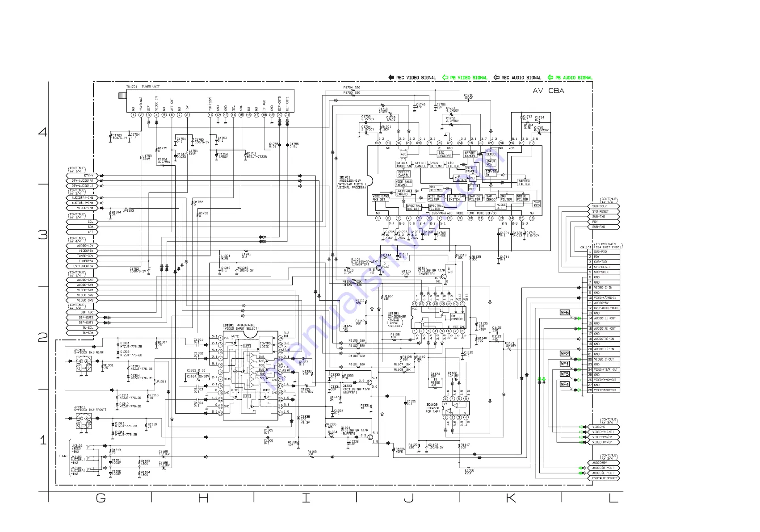Select the TUNER+32V power connector
The image size is (760, 532).
coord(82,256)
